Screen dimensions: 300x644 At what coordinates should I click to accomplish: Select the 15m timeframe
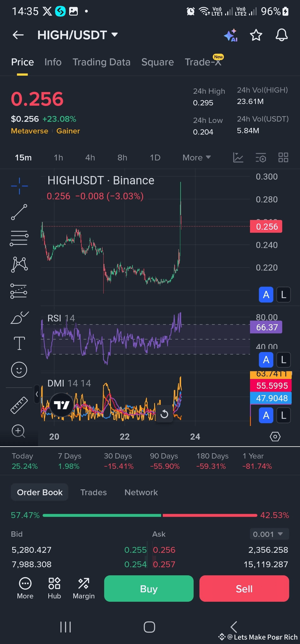click(x=23, y=158)
